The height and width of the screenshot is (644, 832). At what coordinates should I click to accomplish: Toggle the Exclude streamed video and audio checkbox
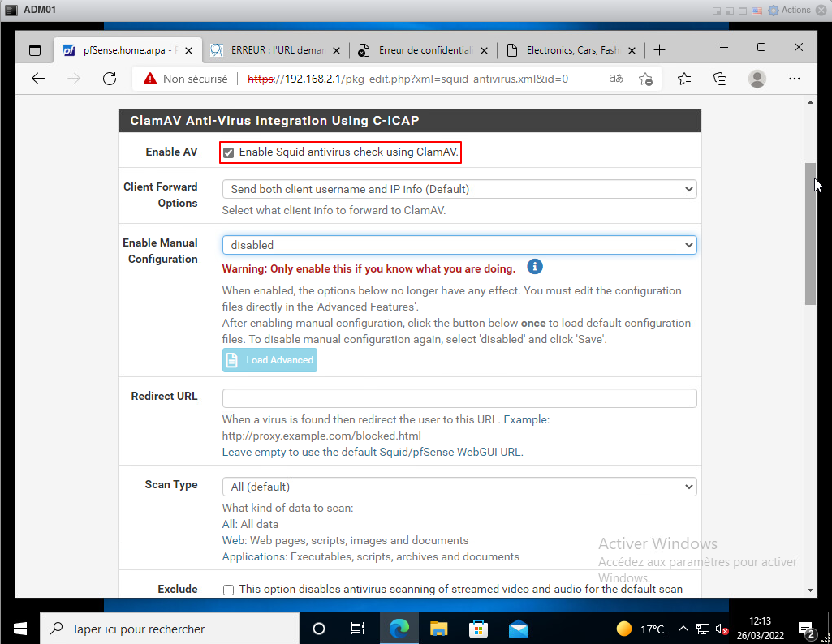coord(229,590)
